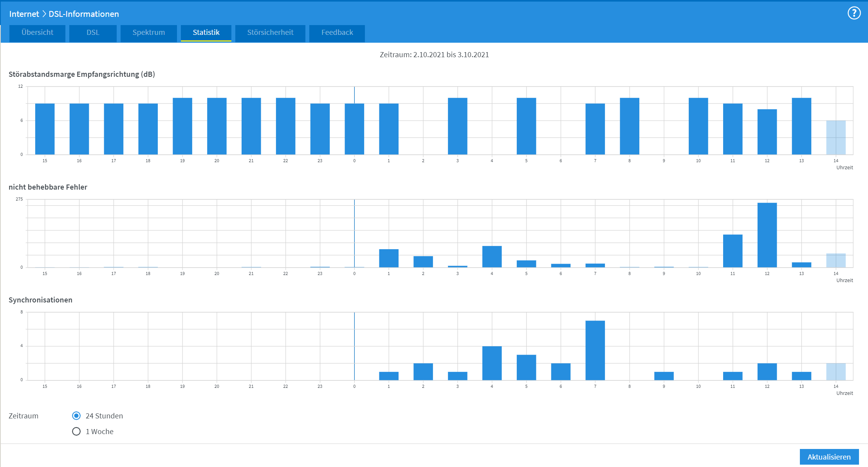Open the DSL tab

[x=93, y=33]
